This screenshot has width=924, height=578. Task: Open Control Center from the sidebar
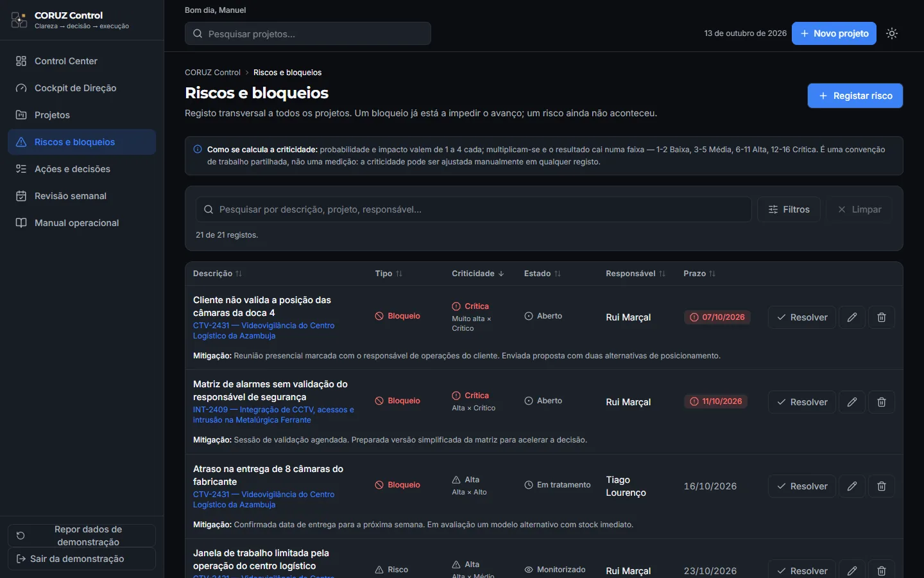pos(81,61)
